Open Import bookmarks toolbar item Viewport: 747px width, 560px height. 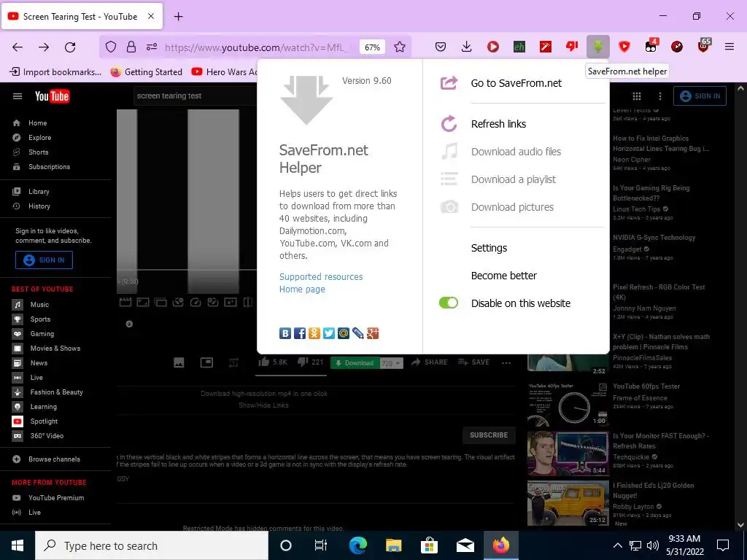coord(55,72)
